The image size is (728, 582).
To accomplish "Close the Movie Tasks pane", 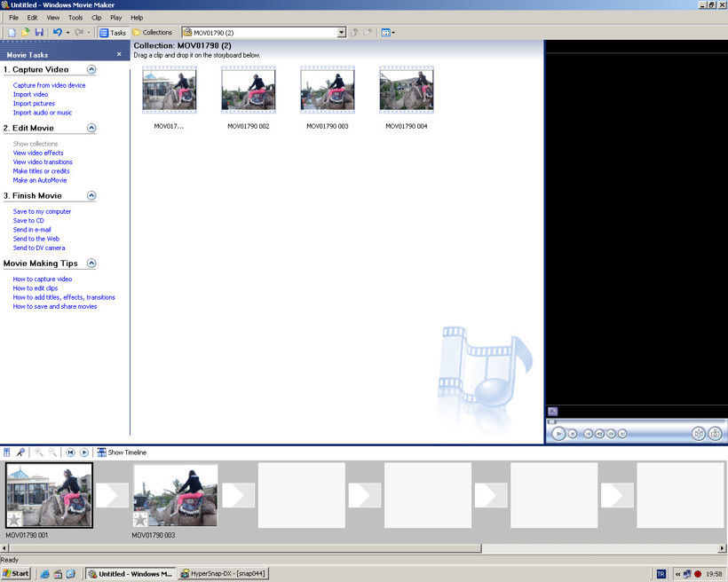I will pyautogui.click(x=119, y=54).
